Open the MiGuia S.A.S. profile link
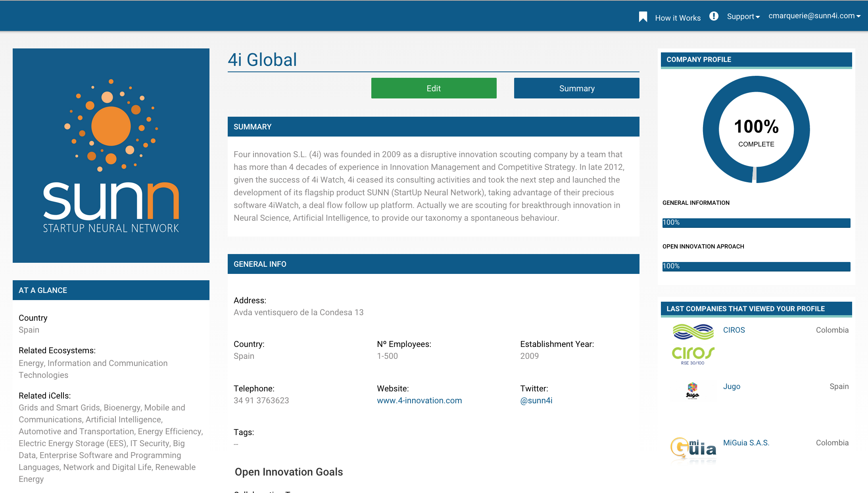Screen dimensions: 868x493 (746, 443)
